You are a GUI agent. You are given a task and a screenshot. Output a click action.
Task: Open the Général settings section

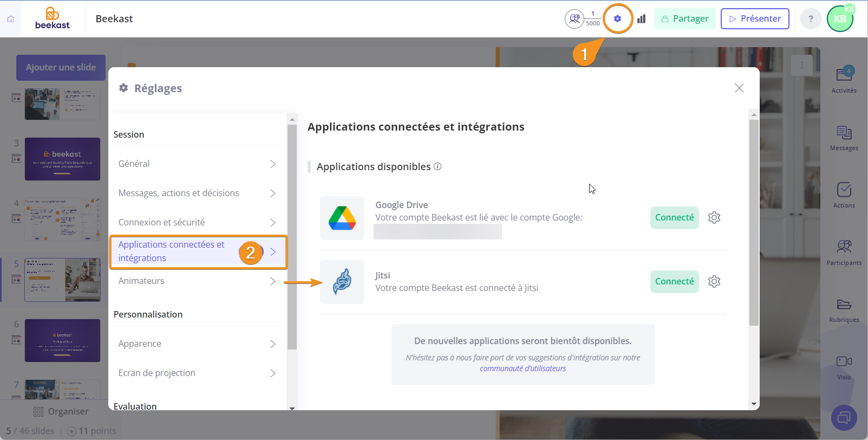pos(197,164)
